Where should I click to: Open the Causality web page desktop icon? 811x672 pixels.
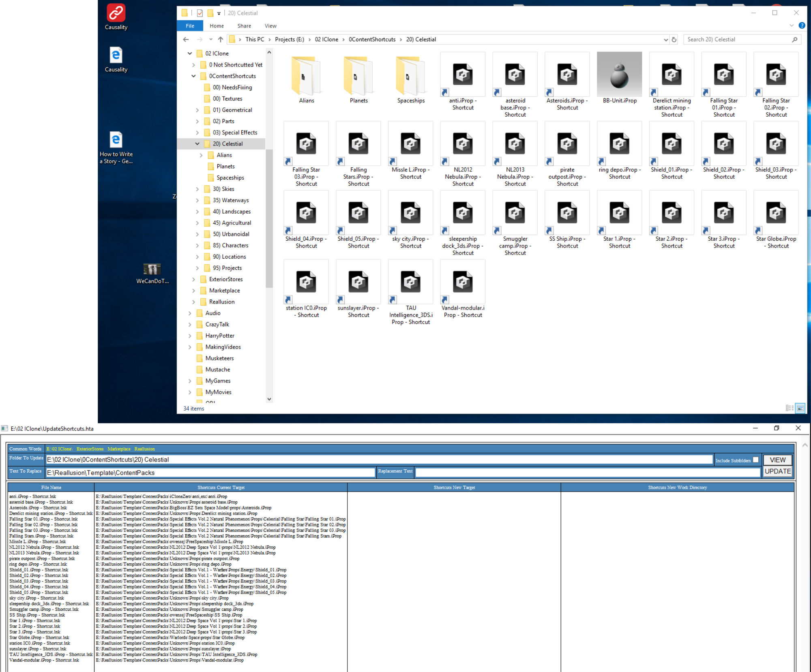116,60
